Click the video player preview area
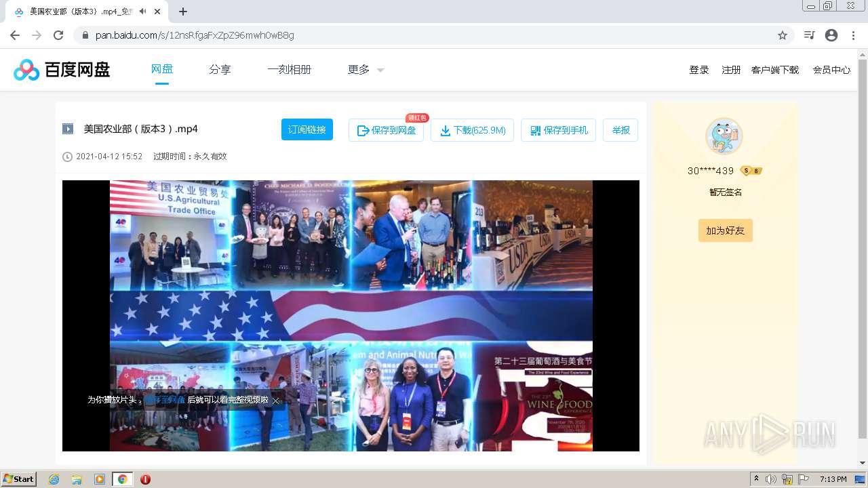Image resolution: width=868 pixels, height=488 pixels. coord(351,315)
